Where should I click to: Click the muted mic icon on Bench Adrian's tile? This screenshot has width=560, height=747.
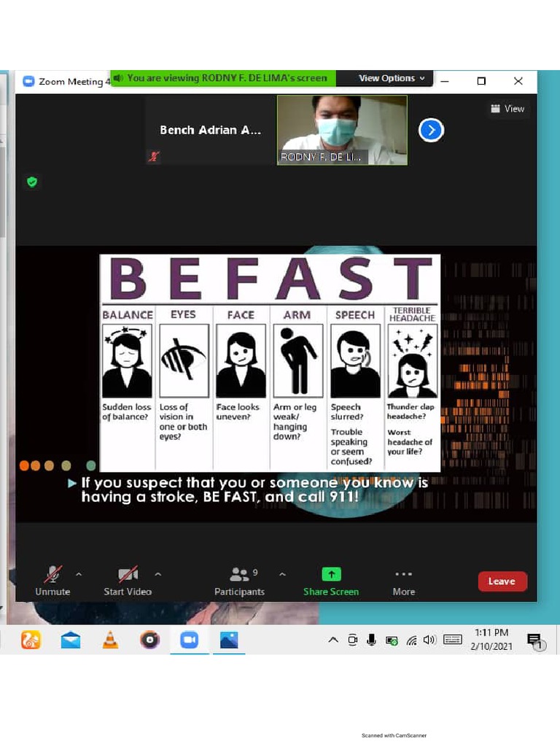154,156
